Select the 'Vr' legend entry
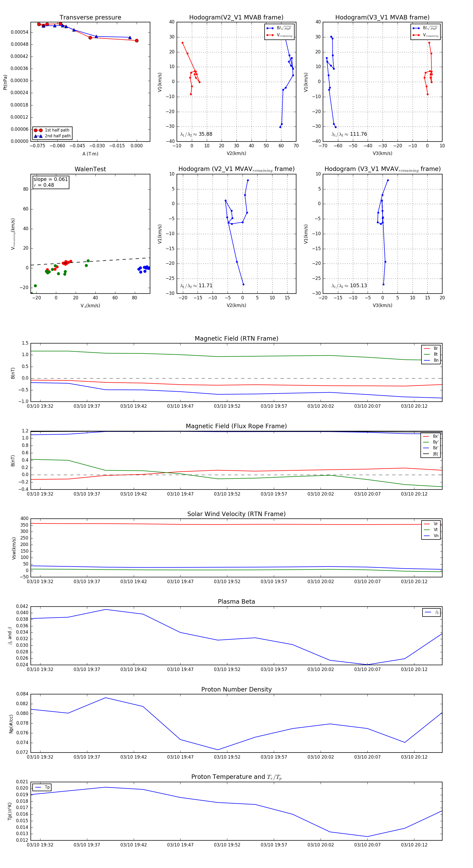The height and width of the screenshot is (868, 473). point(431,524)
